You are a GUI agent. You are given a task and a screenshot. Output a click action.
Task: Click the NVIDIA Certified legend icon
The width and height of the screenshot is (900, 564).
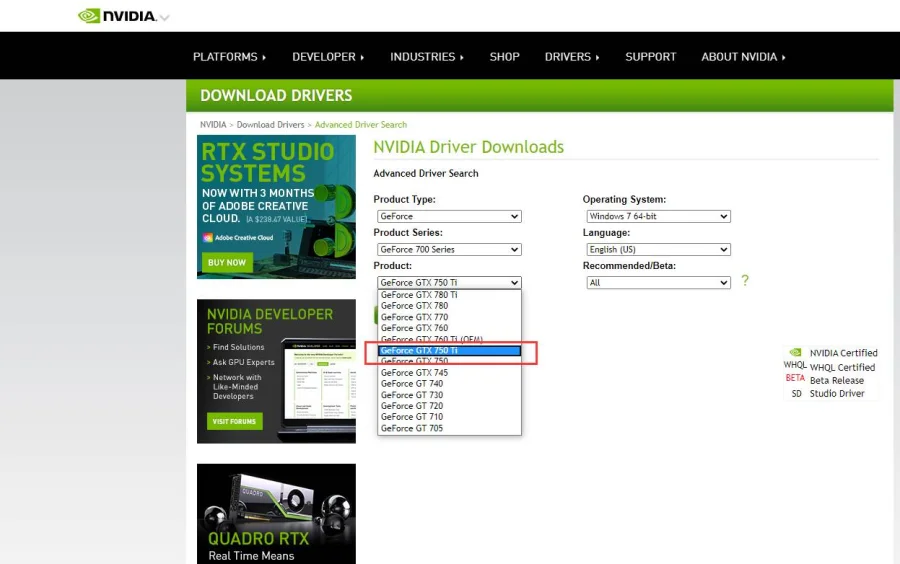click(795, 353)
